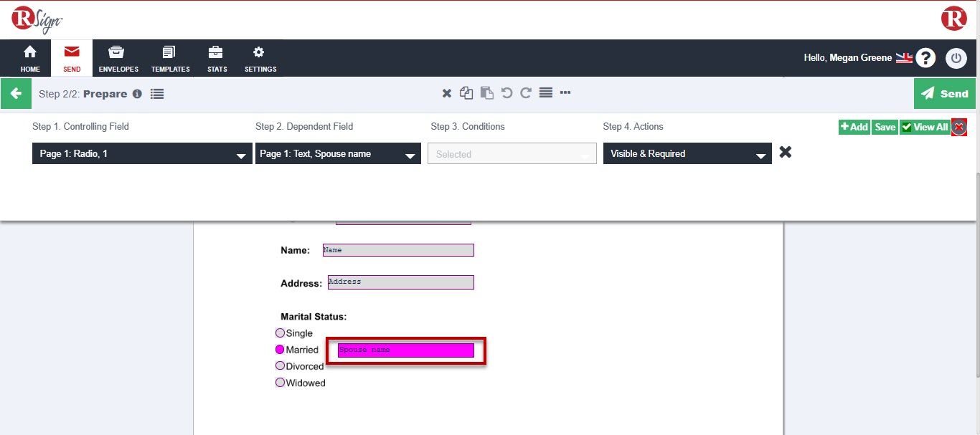Copy the selected field
The image size is (980, 435).
[466, 92]
